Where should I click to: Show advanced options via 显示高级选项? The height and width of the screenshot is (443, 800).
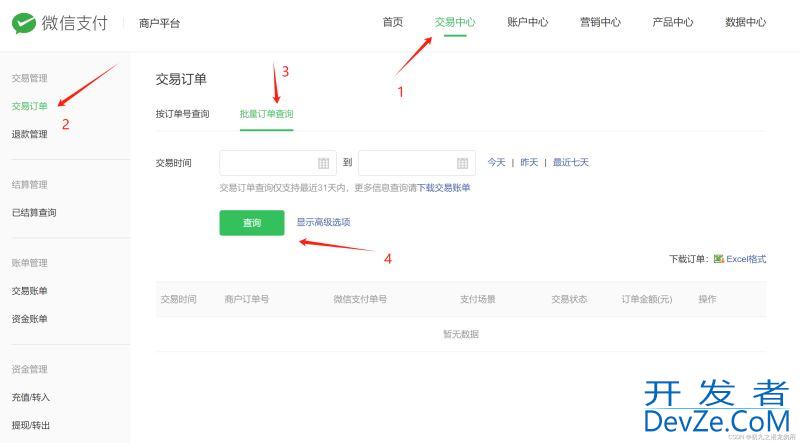point(323,222)
